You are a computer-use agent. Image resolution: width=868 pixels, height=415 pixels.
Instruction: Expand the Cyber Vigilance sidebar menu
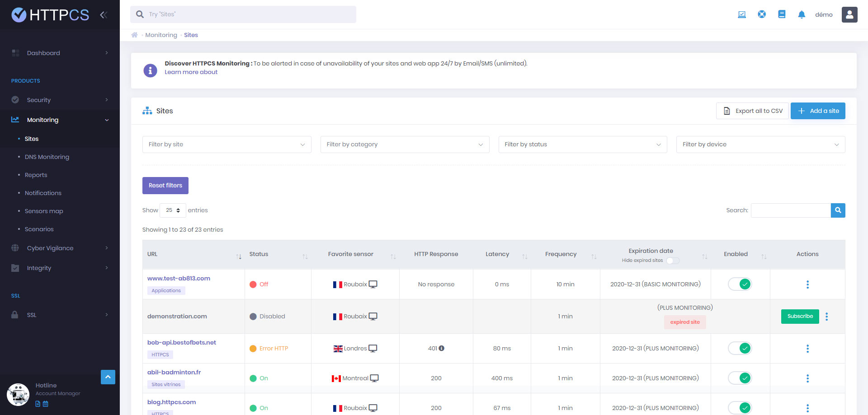[60, 248]
